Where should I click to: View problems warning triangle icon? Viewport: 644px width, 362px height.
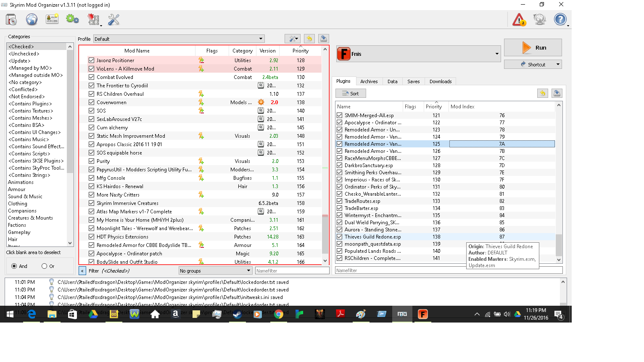pyautogui.click(x=519, y=19)
